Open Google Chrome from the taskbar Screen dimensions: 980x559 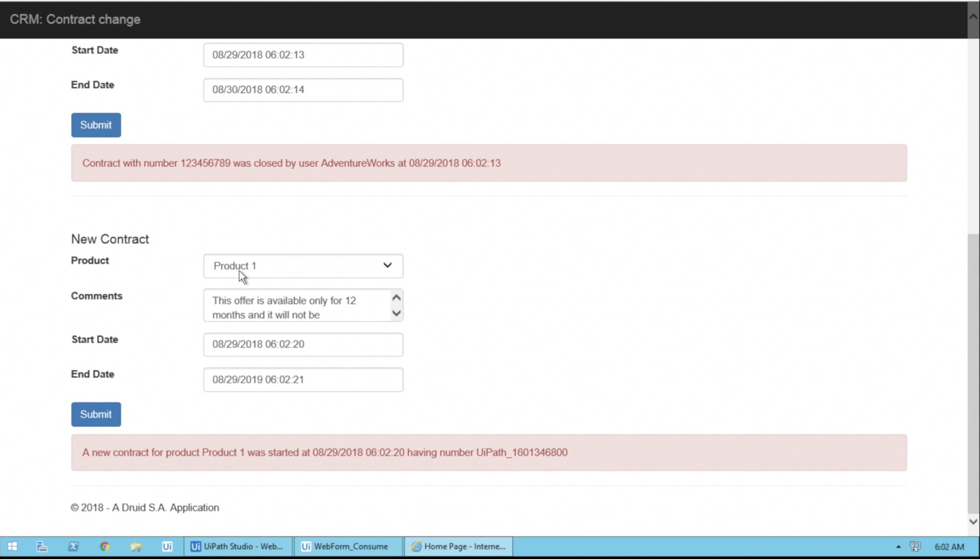[x=104, y=546]
